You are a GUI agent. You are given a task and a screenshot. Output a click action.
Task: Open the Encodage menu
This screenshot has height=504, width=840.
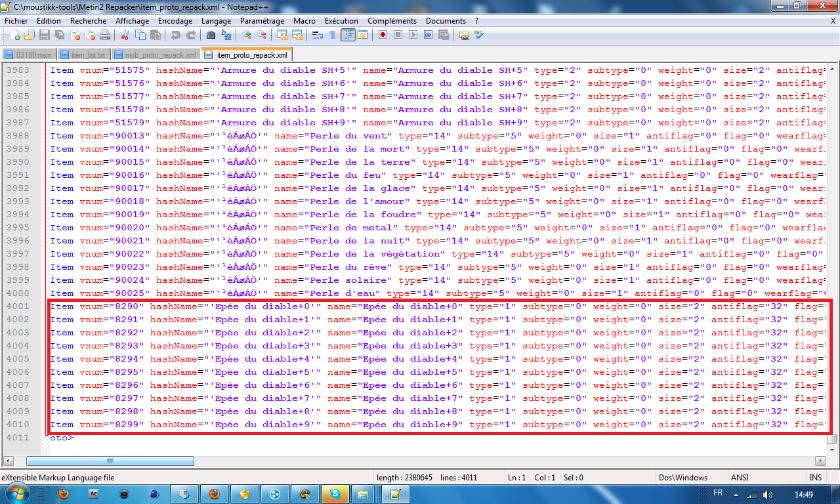(175, 21)
